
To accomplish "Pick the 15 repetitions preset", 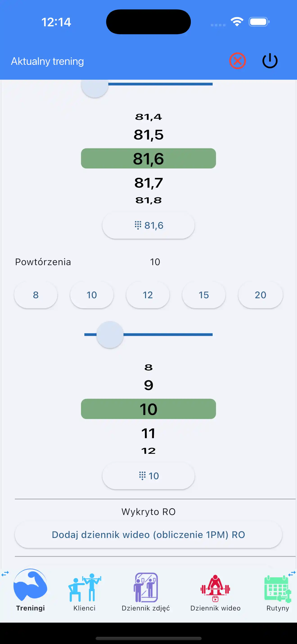I will coord(204,295).
